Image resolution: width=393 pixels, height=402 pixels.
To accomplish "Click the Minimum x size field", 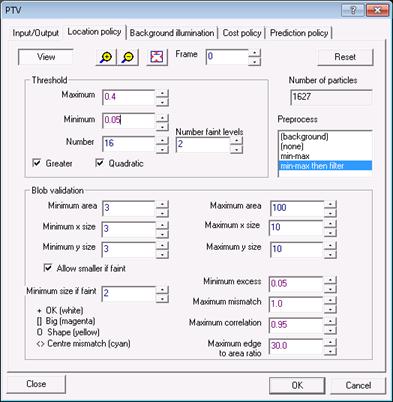I will click(x=129, y=229).
